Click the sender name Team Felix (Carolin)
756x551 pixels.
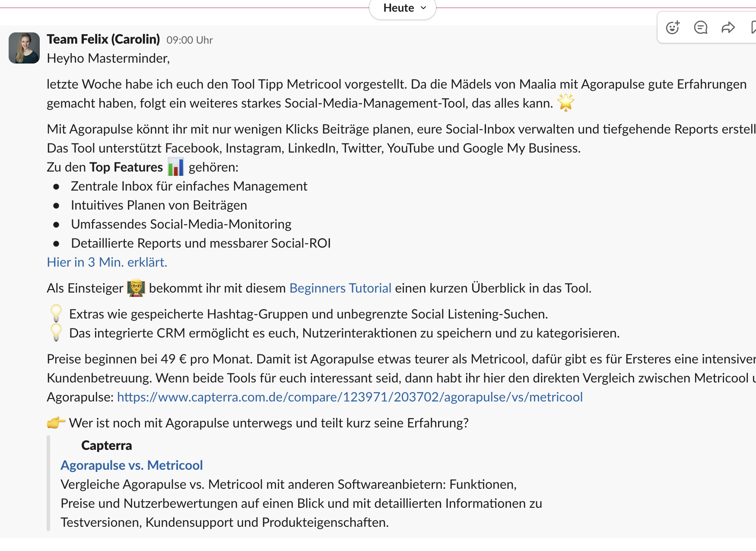[103, 39]
